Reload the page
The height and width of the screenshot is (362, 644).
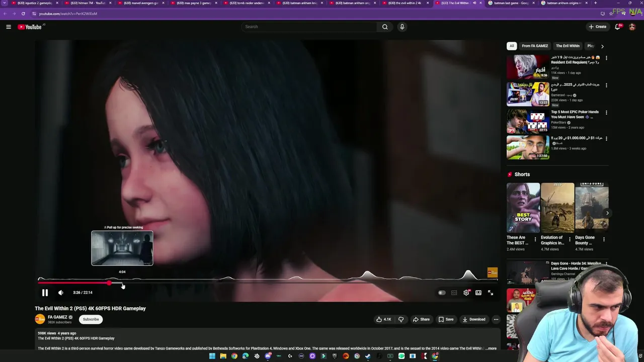(x=23, y=14)
